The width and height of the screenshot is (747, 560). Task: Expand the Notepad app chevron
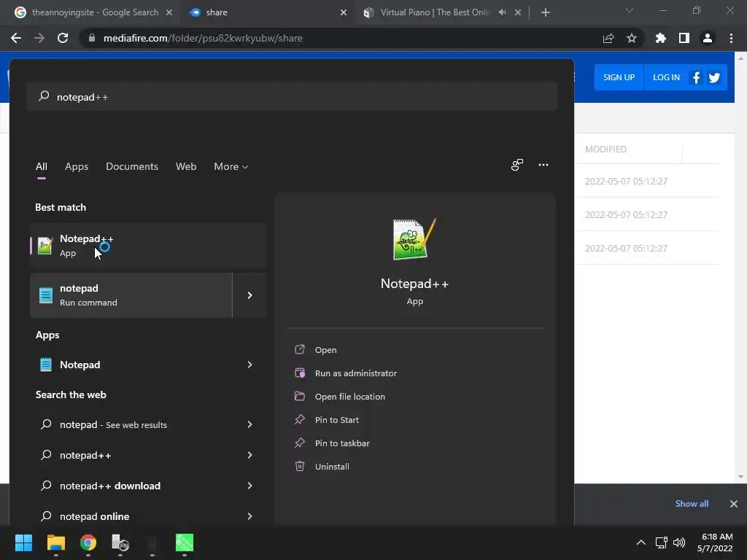click(249, 365)
